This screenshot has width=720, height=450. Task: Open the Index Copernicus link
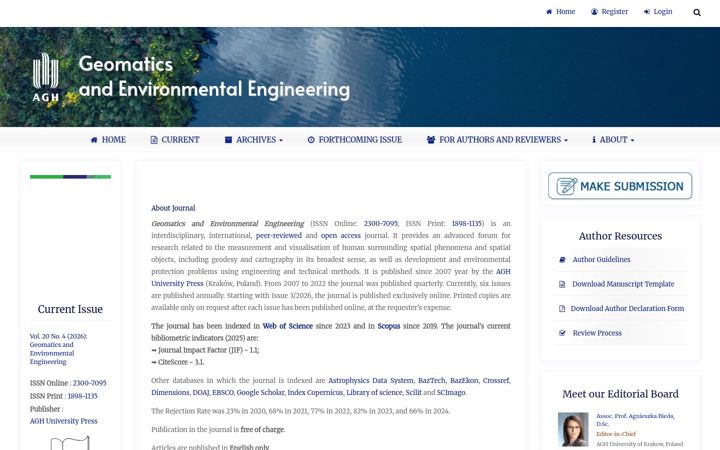point(315,393)
